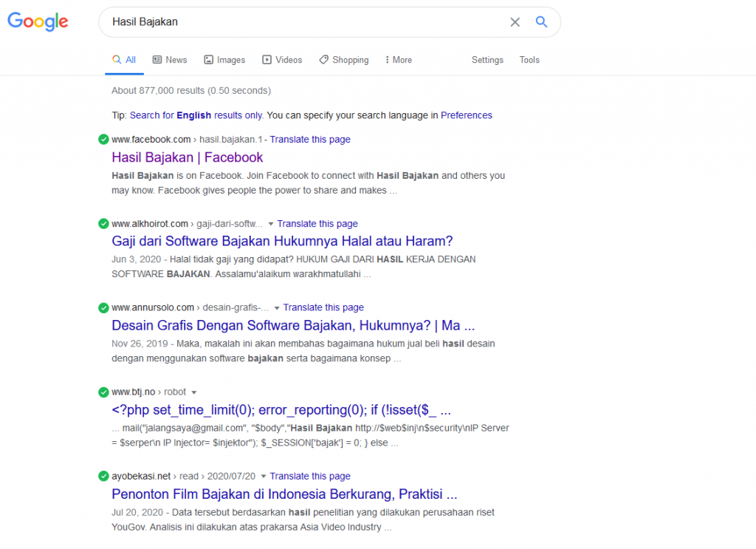Switch to the Images tab

tap(224, 60)
